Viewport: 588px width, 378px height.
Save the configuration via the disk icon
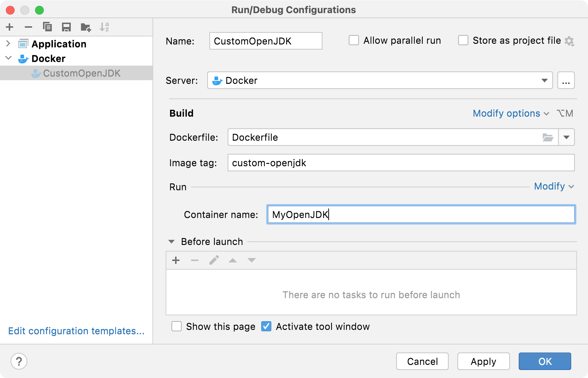coord(66,27)
